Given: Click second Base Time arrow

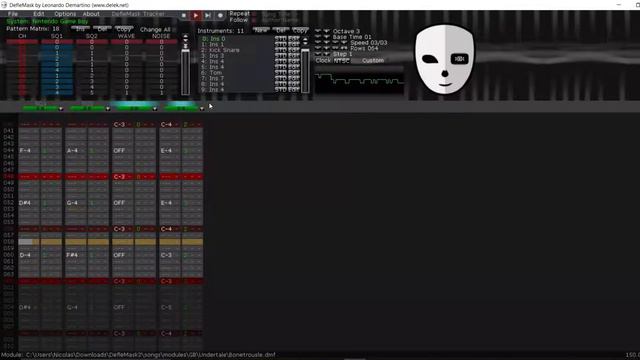Looking at the screenshot, I should click(327, 37).
